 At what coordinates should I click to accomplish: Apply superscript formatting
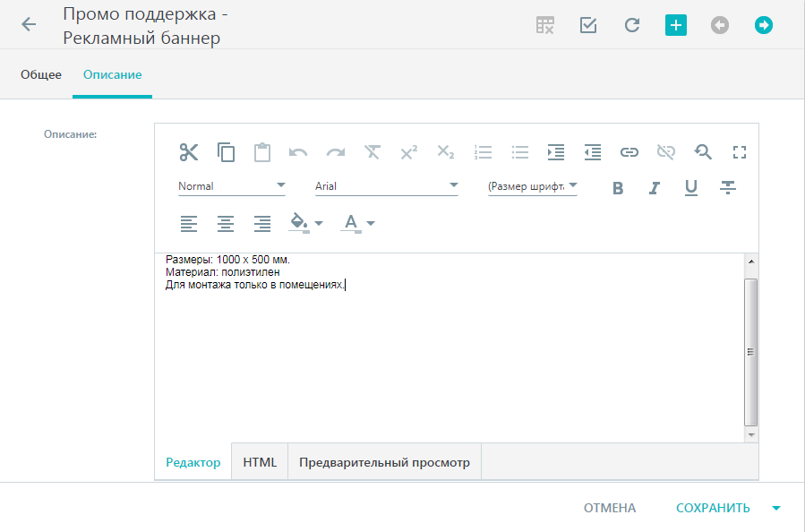409,152
